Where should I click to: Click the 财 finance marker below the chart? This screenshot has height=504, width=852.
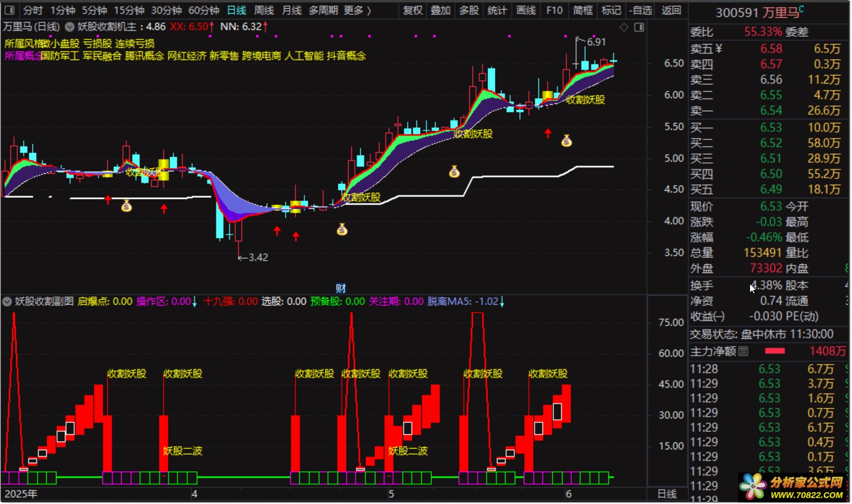point(341,288)
